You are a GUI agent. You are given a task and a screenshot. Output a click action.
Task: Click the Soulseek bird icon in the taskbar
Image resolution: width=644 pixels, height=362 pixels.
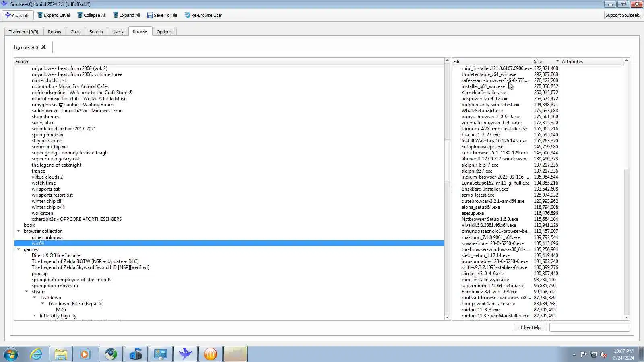(x=186, y=354)
